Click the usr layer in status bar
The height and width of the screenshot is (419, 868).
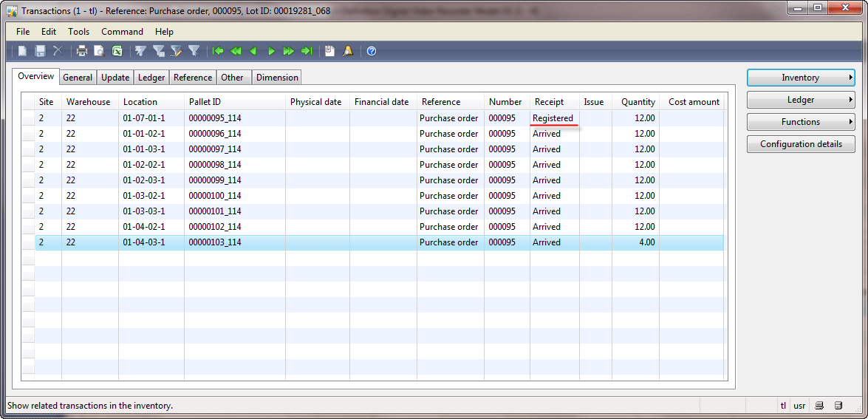(799, 405)
